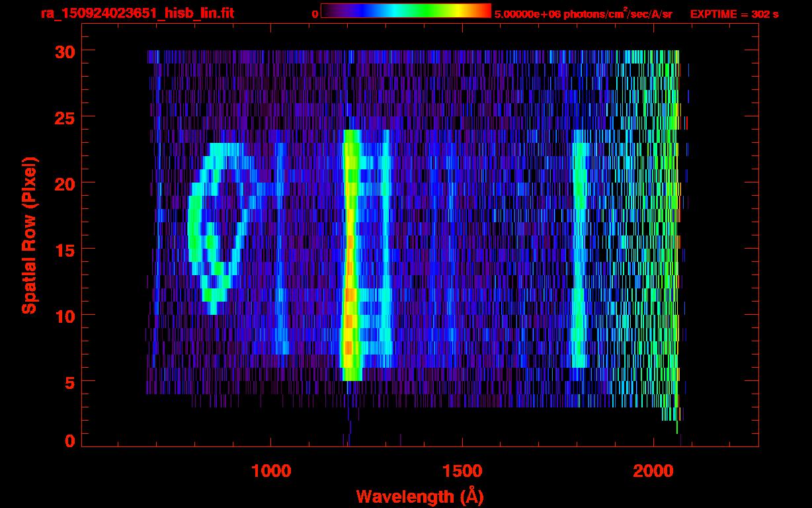This screenshot has width=812, height=508.
Task: Click the EXPTIME = 302 s text
Action: click(x=734, y=14)
